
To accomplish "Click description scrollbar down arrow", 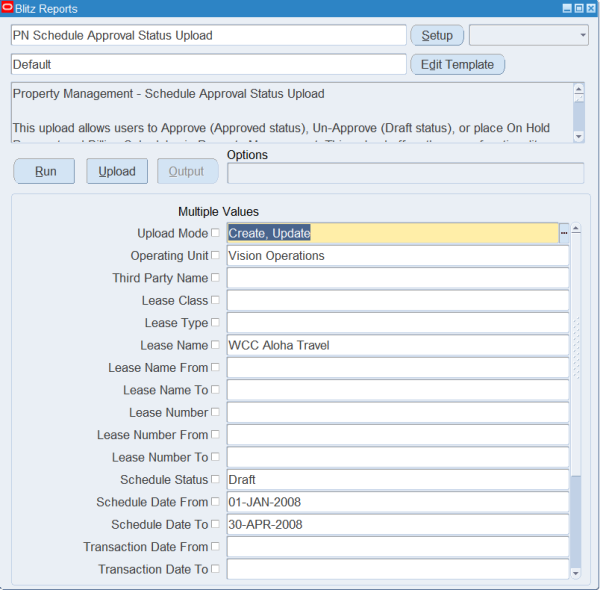I will point(579,136).
